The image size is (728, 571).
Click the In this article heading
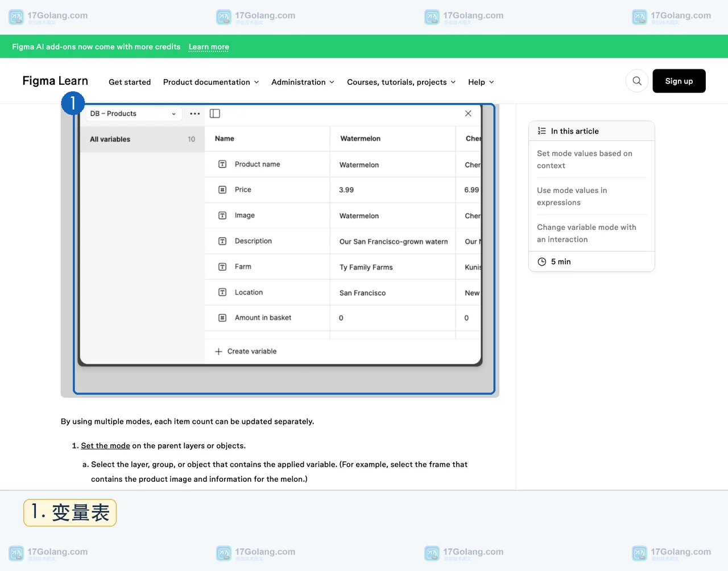574,131
